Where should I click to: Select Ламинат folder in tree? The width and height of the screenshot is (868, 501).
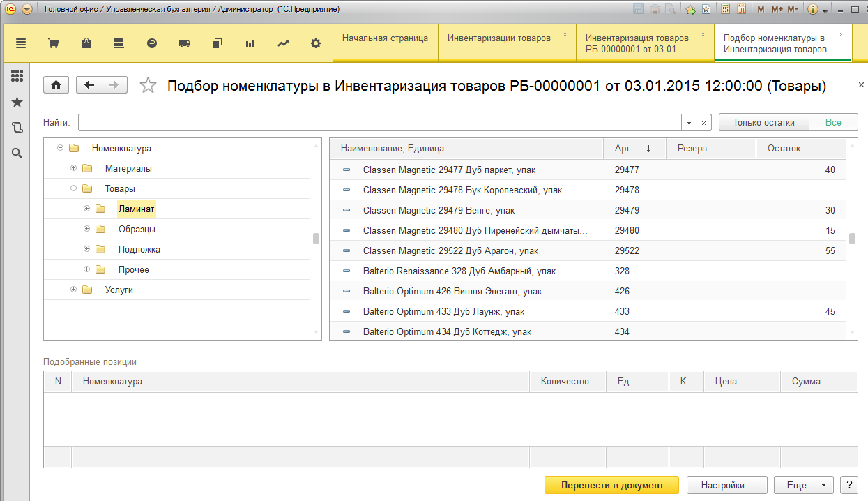[x=136, y=209]
